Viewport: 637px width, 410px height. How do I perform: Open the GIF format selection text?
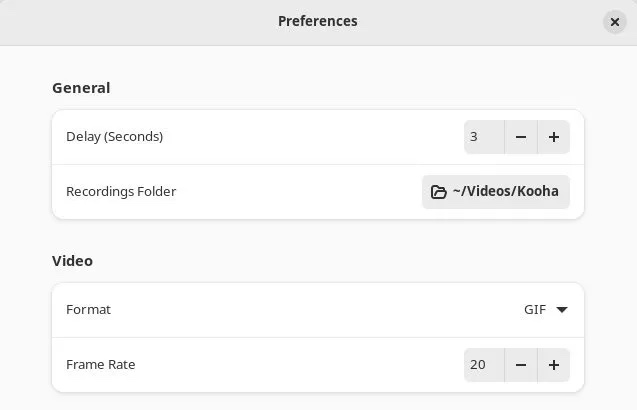click(535, 310)
